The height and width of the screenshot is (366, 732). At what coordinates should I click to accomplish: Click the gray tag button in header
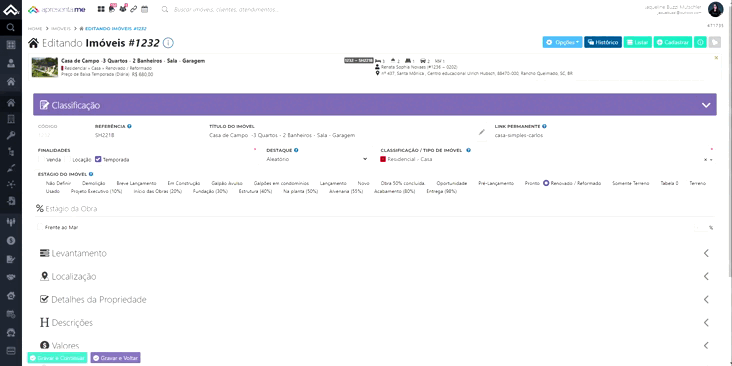[714, 42]
